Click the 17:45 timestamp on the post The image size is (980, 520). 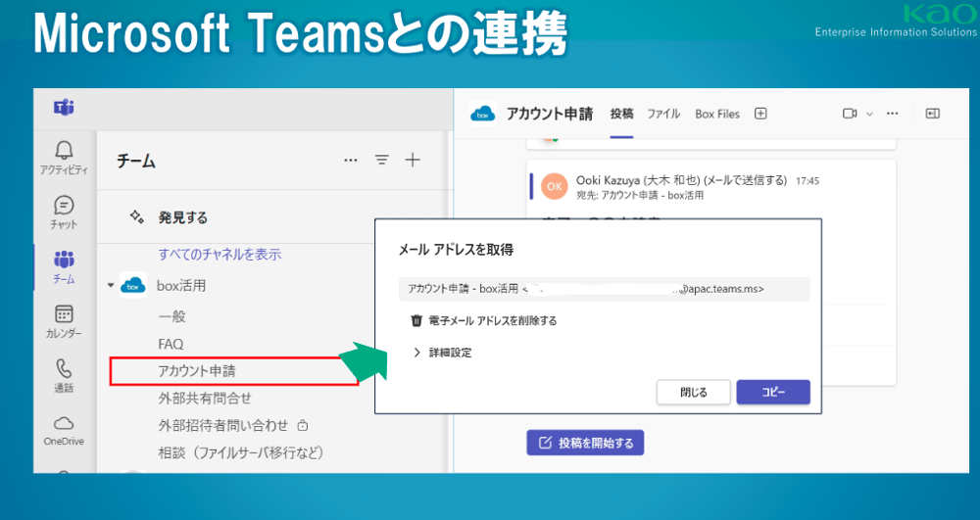point(808,181)
